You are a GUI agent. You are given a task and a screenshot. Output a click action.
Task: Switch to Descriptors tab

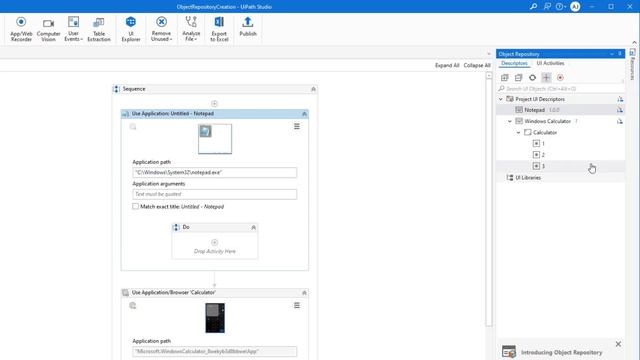[x=514, y=63]
